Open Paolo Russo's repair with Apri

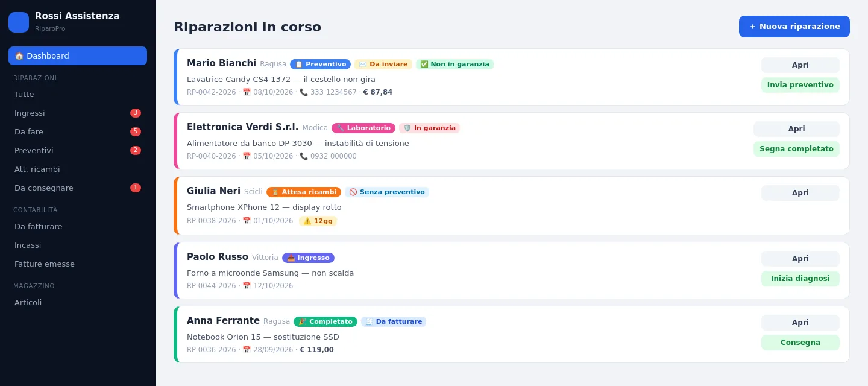pos(800,259)
